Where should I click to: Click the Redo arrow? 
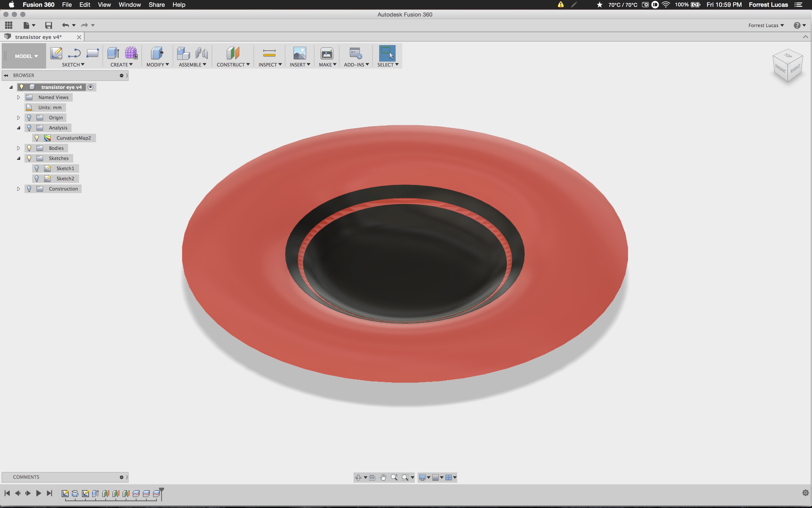pyautogui.click(x=84, y=25)
